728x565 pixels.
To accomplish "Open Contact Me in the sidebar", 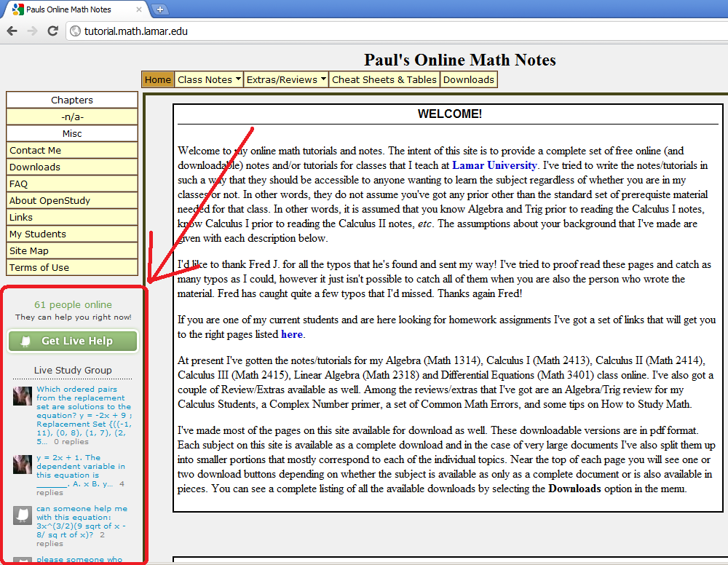I will click(x=72, y=150).
